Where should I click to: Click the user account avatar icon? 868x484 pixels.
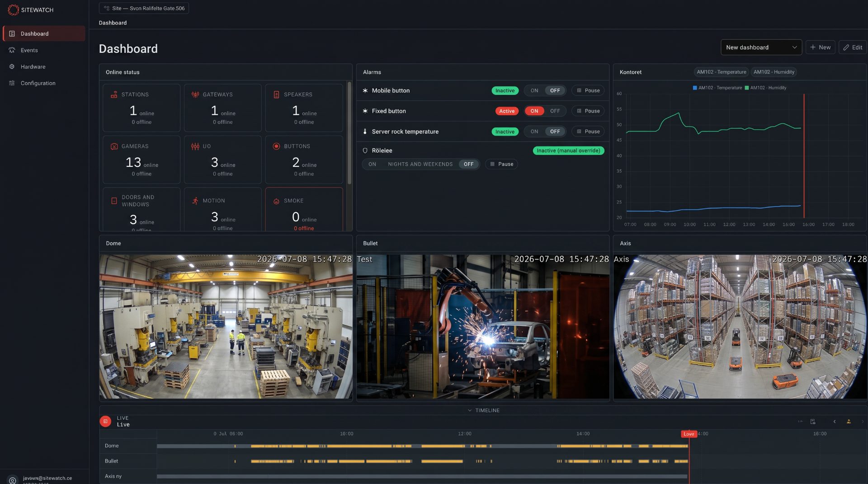13,479
